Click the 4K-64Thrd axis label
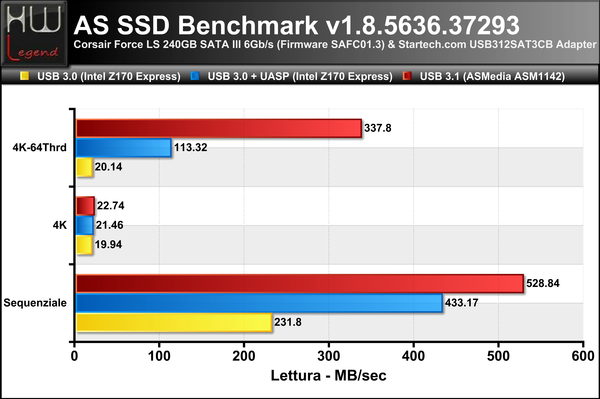The width and height of the screenshot is (600, 399). [39, 147]
